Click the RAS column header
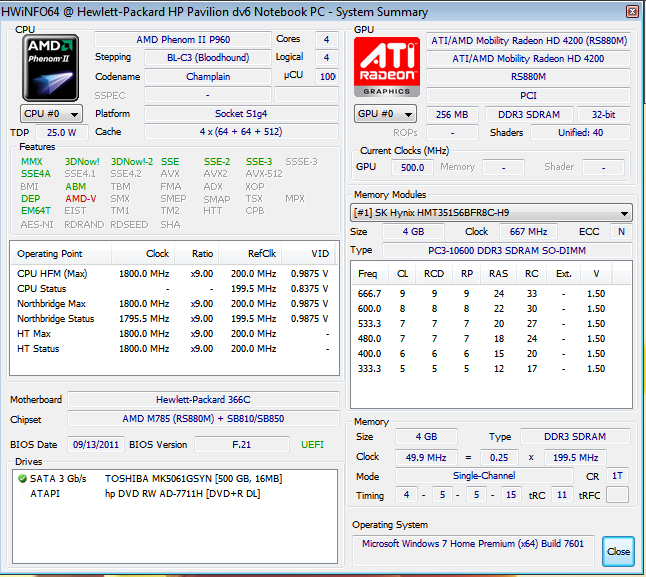Viewport: 646px width, 577px height. [x=499, y=274]
